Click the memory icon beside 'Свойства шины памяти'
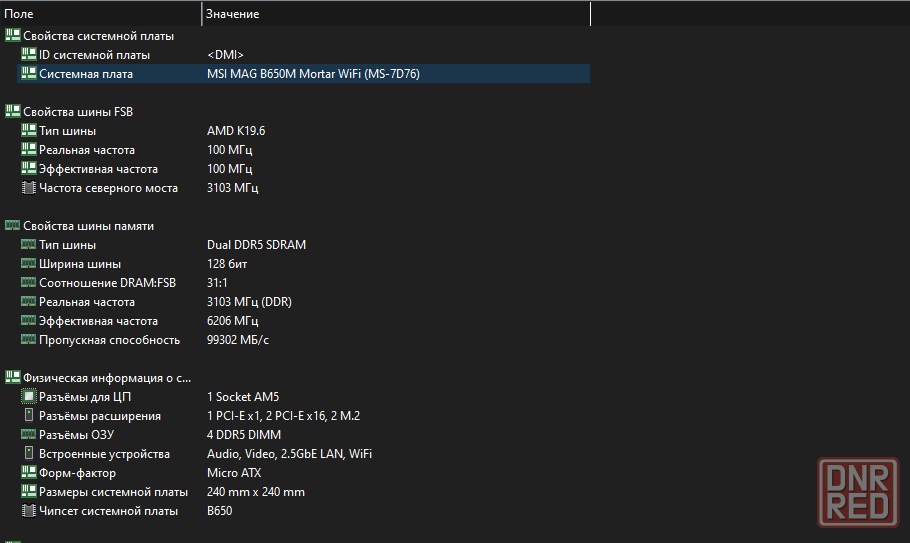 tap(12, 226)
